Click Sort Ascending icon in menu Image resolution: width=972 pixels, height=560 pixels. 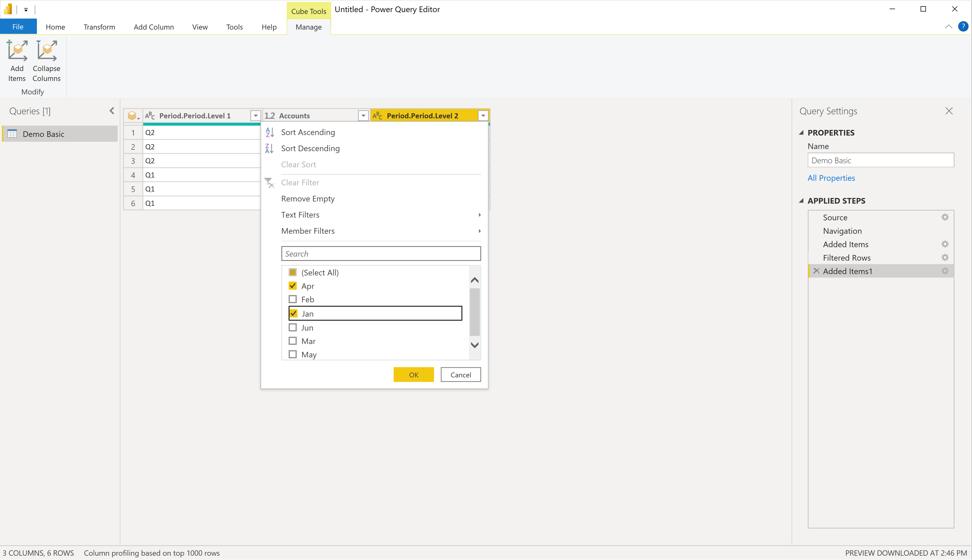point(270,132)
